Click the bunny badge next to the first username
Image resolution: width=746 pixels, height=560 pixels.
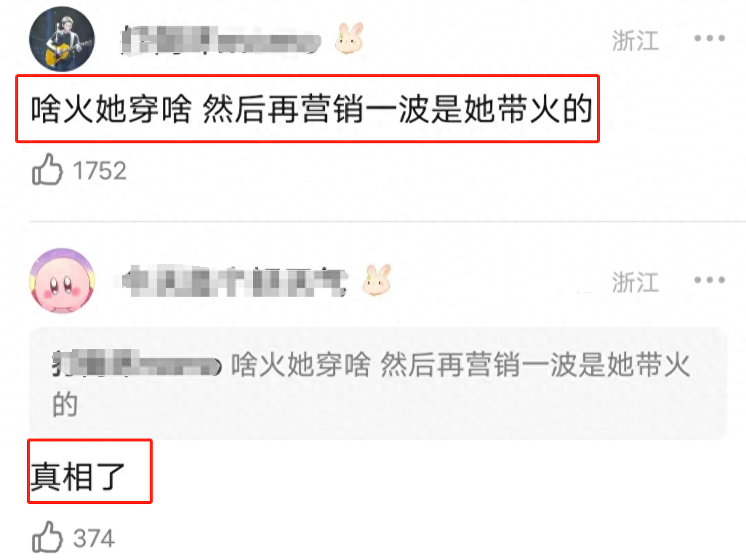pos(349,38)
